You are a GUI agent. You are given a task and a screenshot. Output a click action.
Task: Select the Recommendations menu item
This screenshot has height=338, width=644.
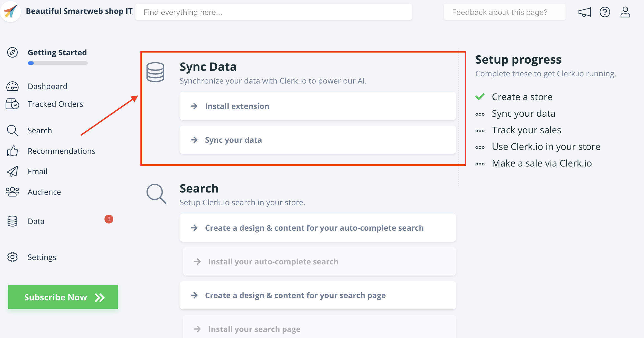(x=61, y=151)
